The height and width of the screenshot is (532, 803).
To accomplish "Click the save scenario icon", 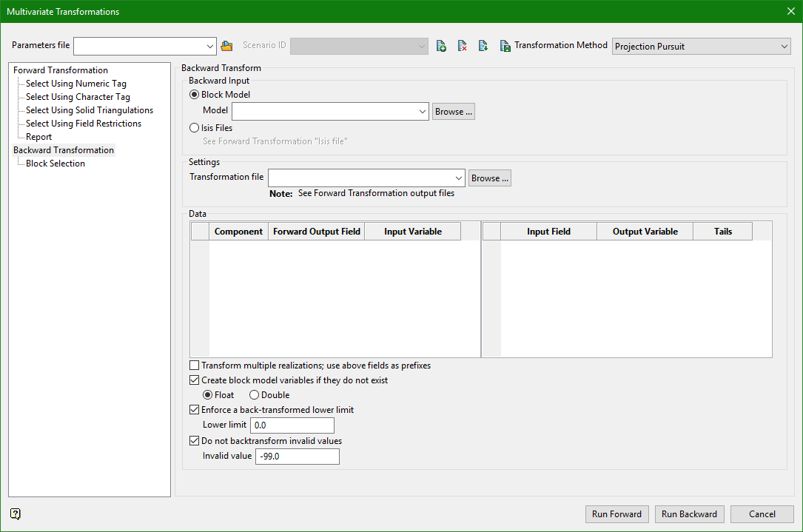I will (x=505, y=46).
